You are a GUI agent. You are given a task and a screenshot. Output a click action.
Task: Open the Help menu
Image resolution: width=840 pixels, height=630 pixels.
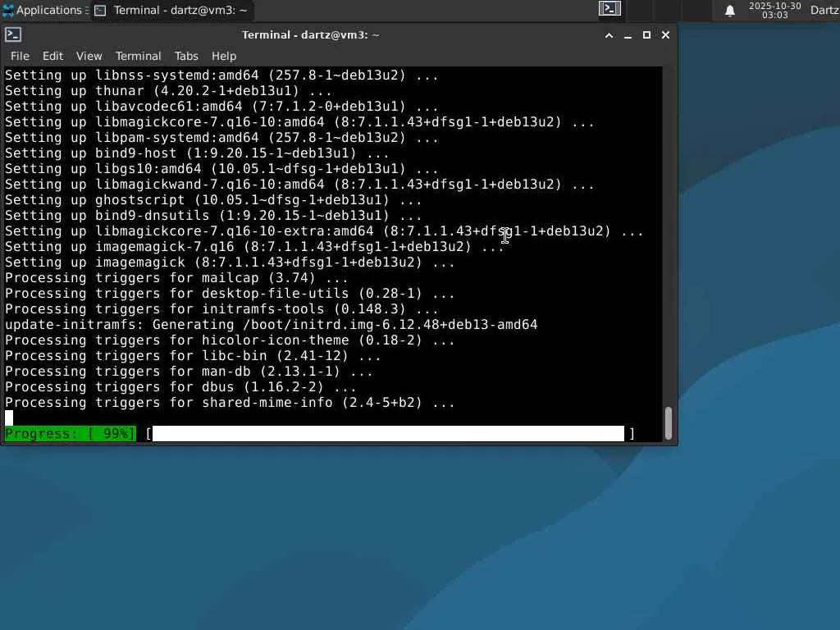coord(224,57)
